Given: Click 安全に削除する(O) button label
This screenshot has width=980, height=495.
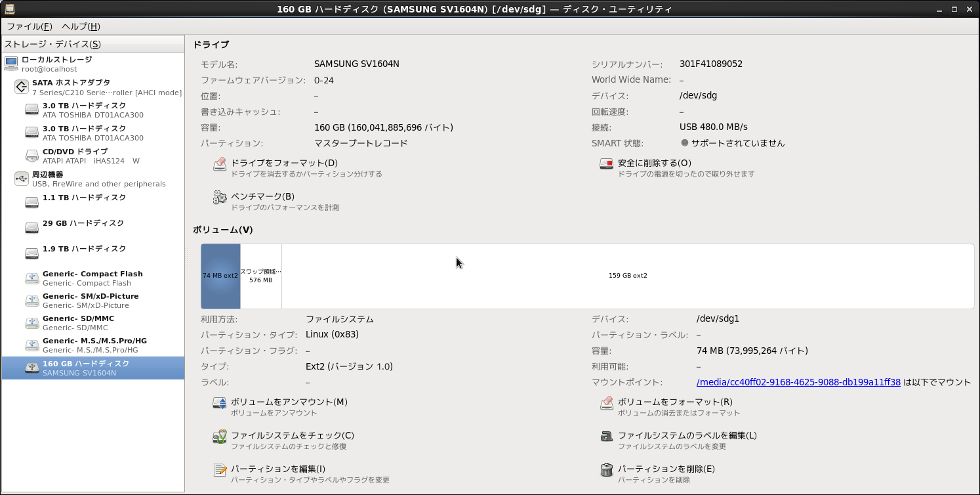Looking at the screenshot, I should coord(655,163).
